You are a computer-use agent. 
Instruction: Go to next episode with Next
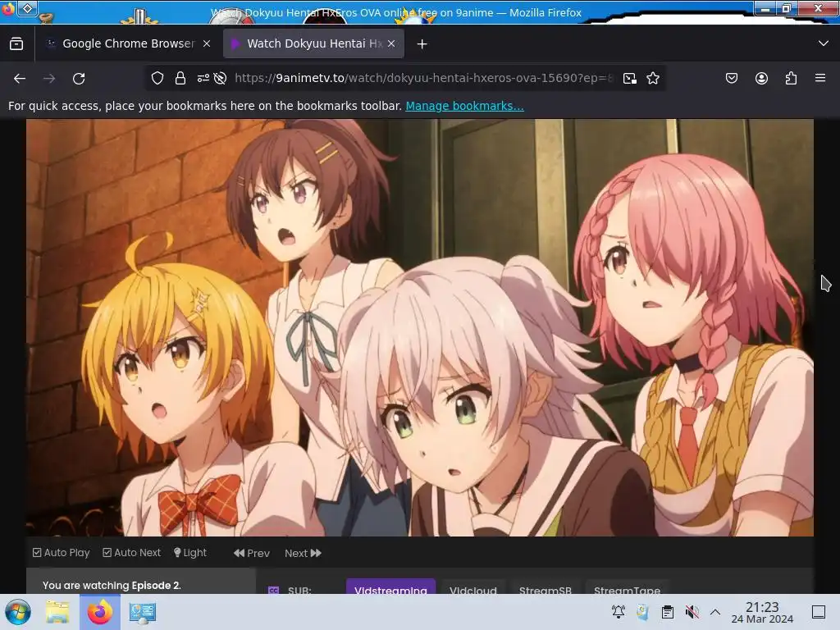[x=303, y=553]
